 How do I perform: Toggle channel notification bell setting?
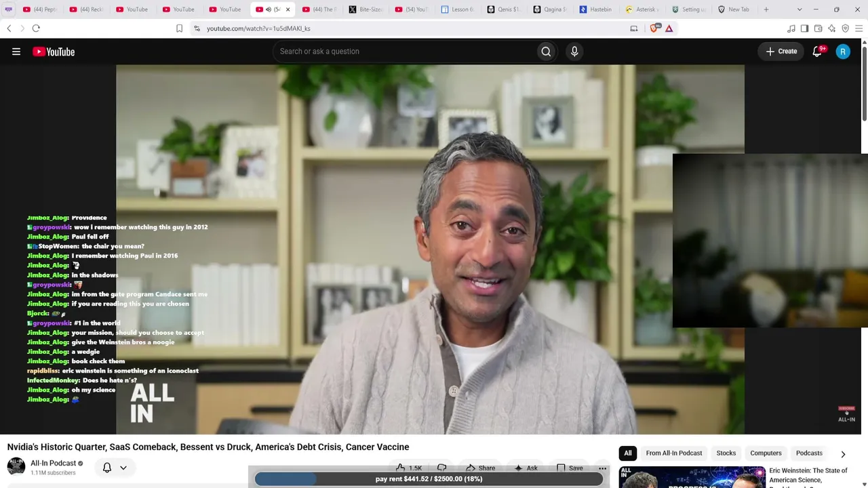coord(107,468)
